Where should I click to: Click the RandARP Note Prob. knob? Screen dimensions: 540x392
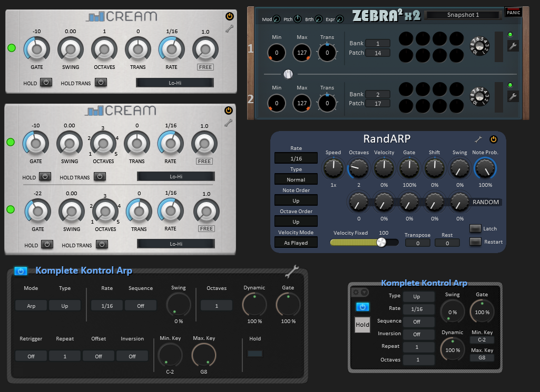click(x=485, y=168)
